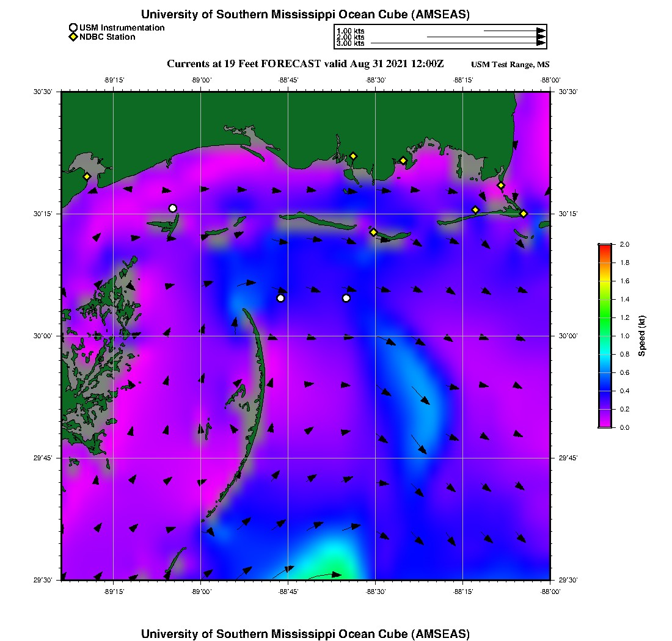Select the westernmost NDBC station diamond on the map

pos(87,176)
